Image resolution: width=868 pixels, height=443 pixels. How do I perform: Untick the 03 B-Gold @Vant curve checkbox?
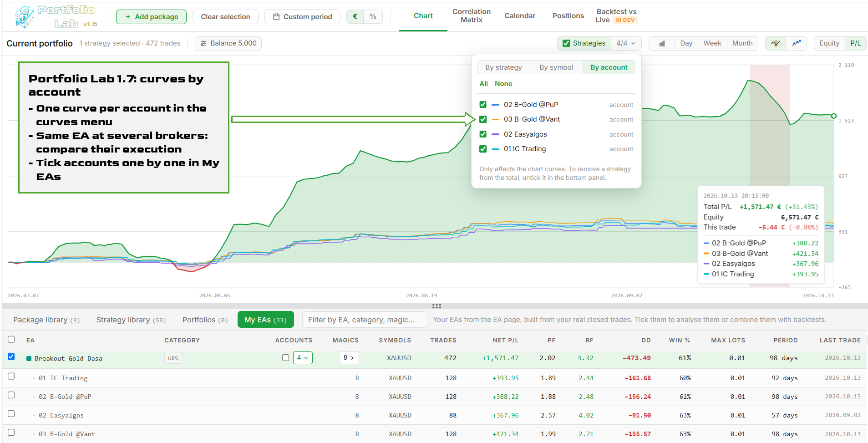click(483, 119)
